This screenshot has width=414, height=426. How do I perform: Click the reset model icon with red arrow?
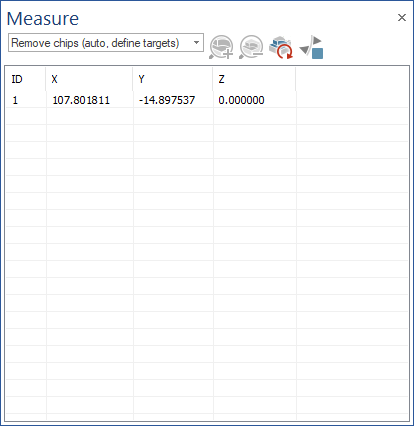(x=281, y=47)
